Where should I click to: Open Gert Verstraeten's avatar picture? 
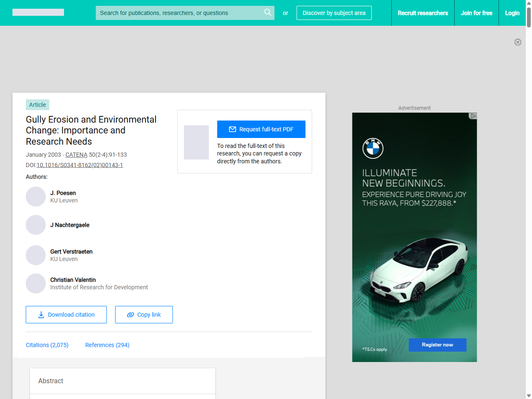36,255
